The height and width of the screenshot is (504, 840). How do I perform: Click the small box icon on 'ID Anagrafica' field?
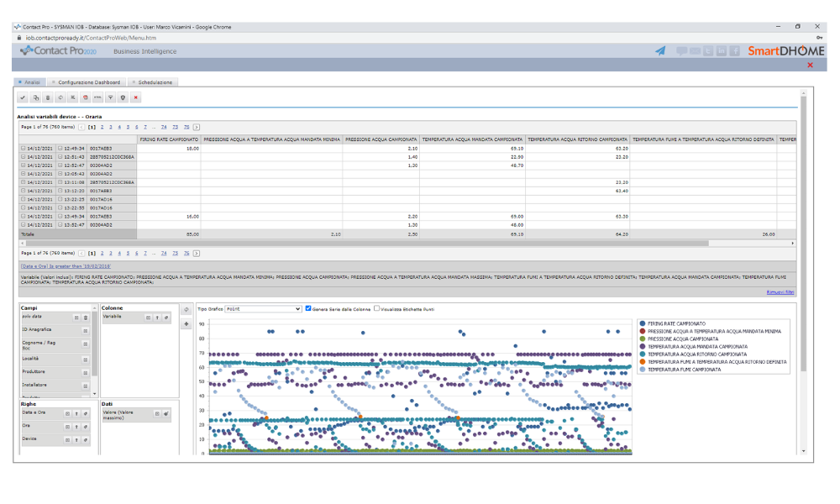[85, 330]
